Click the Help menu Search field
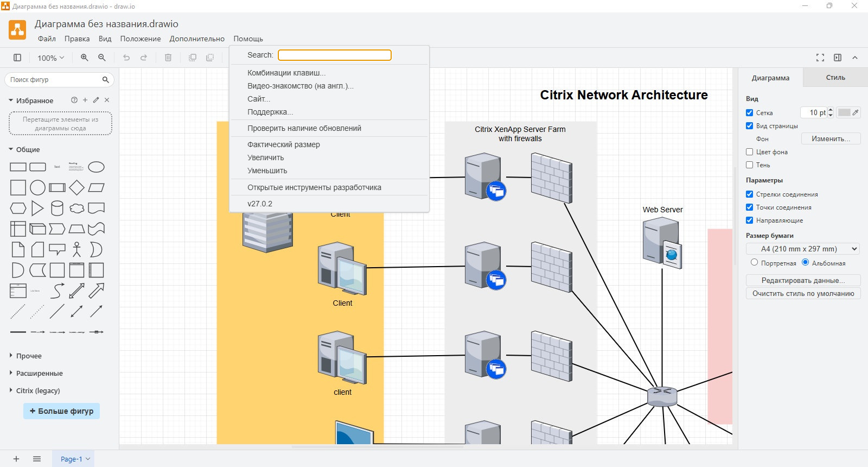868x467 pixels. 335,55
